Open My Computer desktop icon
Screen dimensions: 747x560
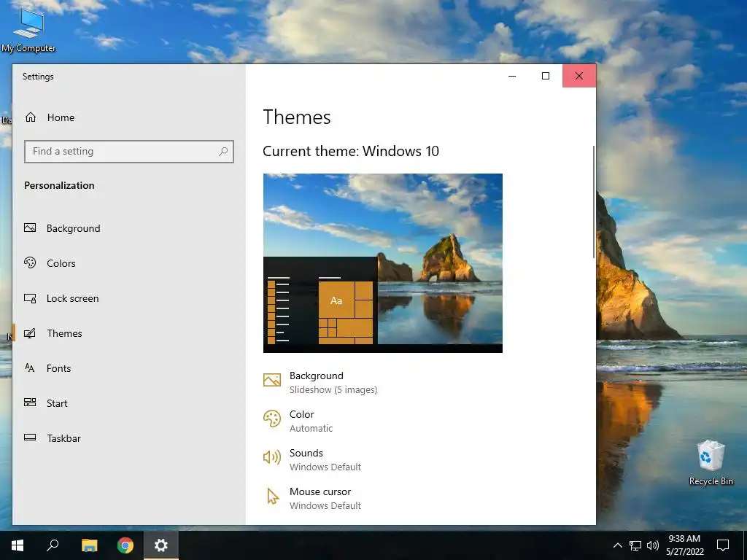point(28,29)
